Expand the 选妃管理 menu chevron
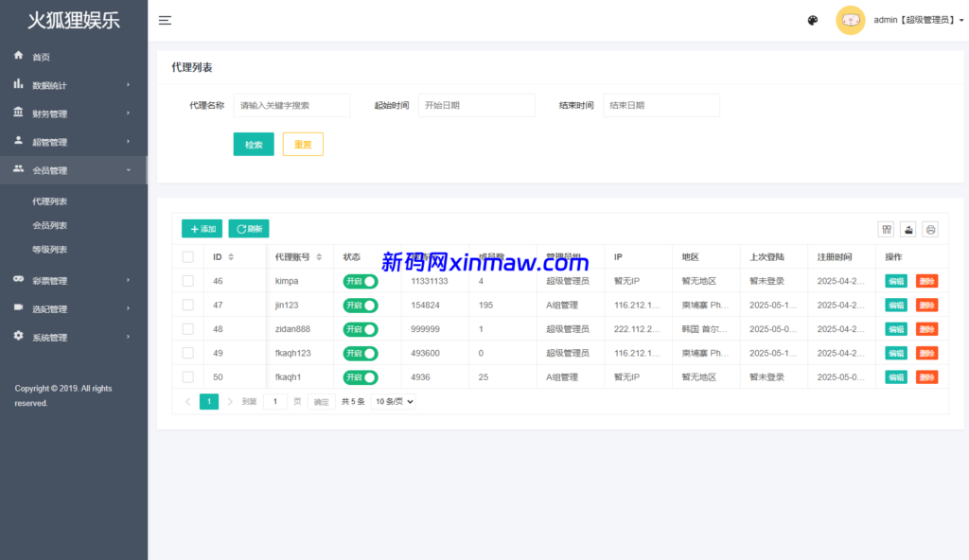This screenshot has width=969, height=560. tap(129, 309)
